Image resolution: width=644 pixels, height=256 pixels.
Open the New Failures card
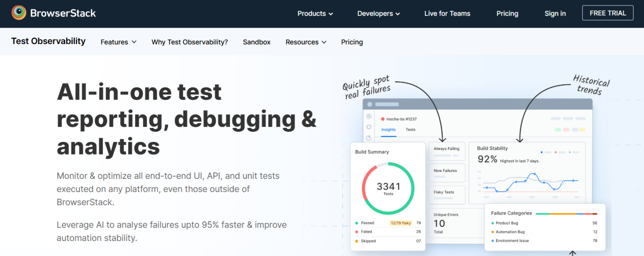pos(447,173)
